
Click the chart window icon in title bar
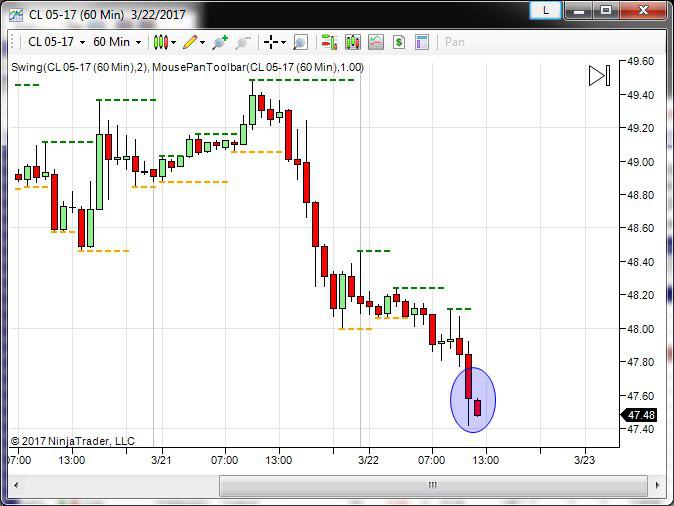pyautogui.click(x=16, y=15)
